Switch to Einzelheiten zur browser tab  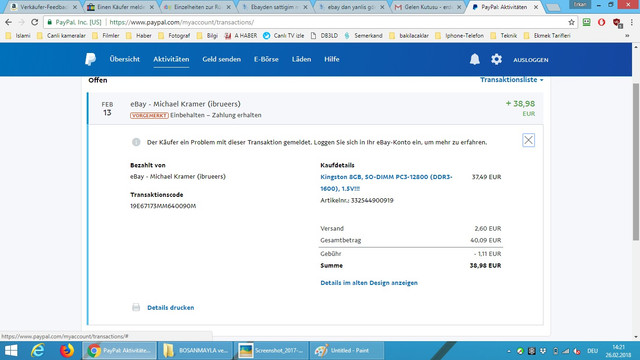tap(197, 7)
